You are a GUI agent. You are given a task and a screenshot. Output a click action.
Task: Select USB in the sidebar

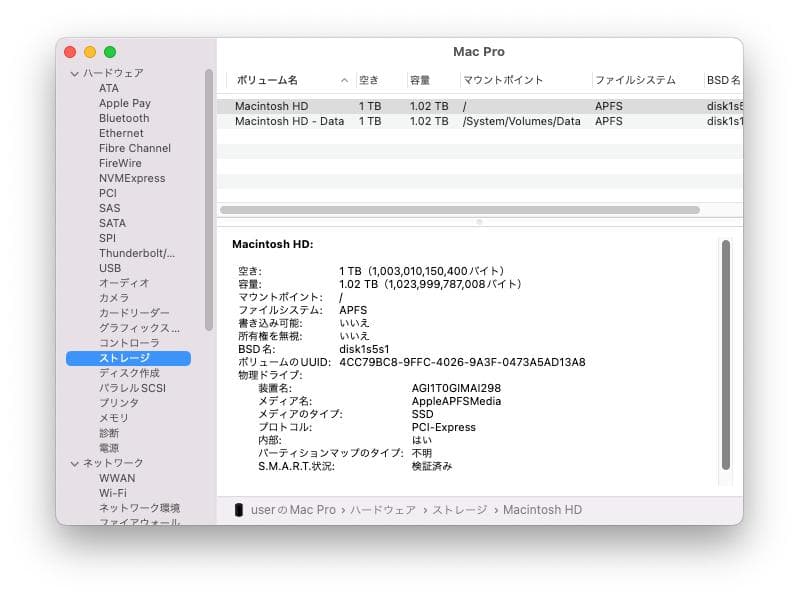pyautogui.click(x=110, y=268)
